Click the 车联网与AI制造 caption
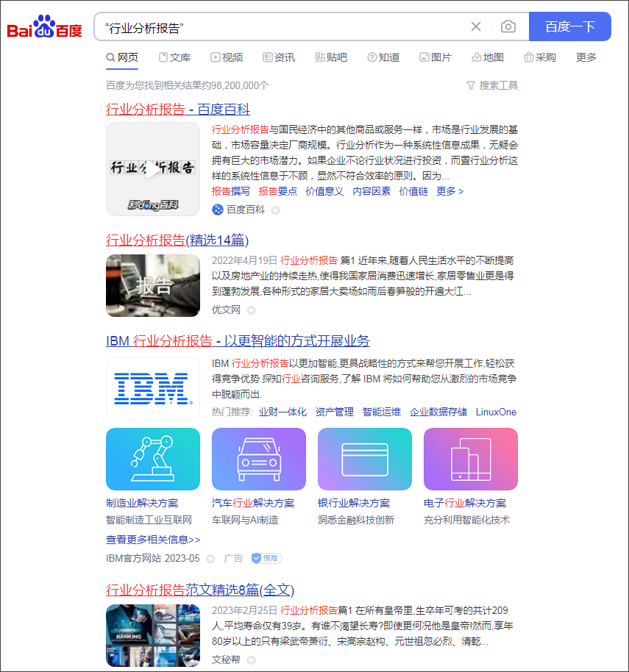Image resolution: width=629 pixels, height=672 pixels. point(245,521)
